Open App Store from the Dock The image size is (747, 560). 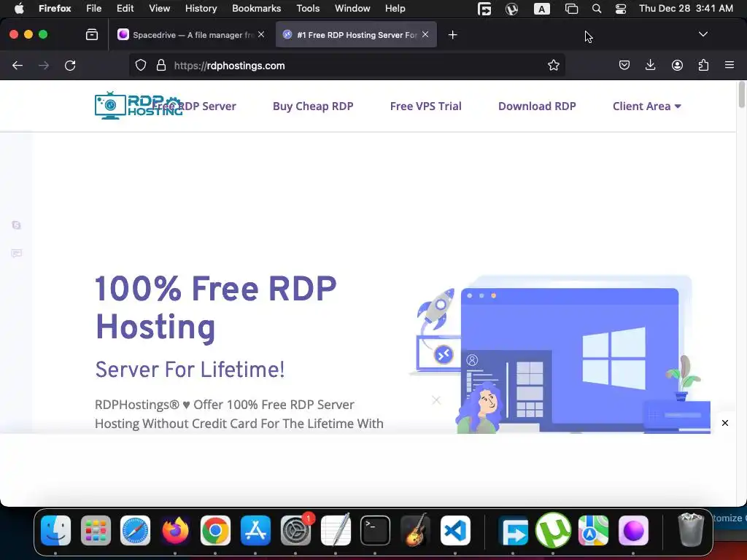(255, 531)
